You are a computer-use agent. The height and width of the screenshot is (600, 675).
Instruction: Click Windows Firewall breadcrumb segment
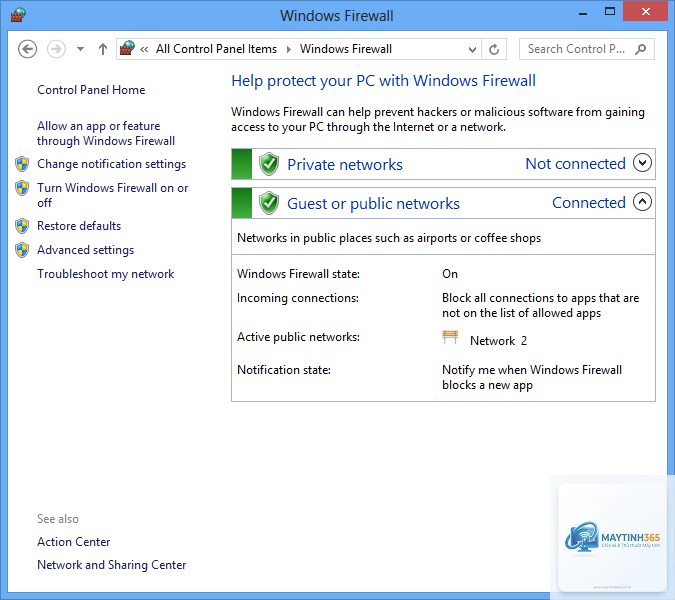click(346, 49)
